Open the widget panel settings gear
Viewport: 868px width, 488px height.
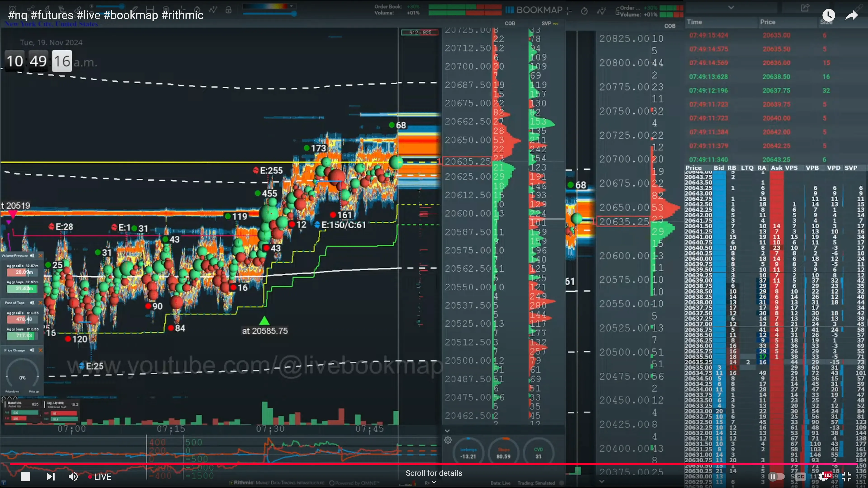(448, 440)
